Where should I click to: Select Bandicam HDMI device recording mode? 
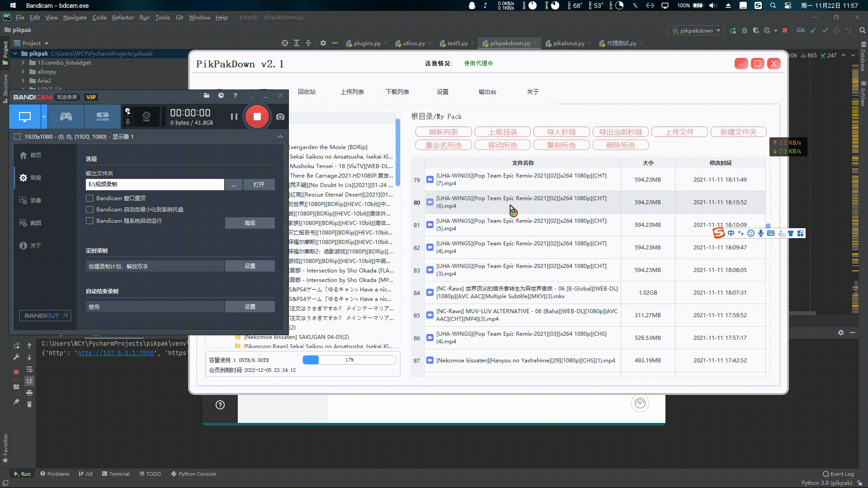click(103, 117)
